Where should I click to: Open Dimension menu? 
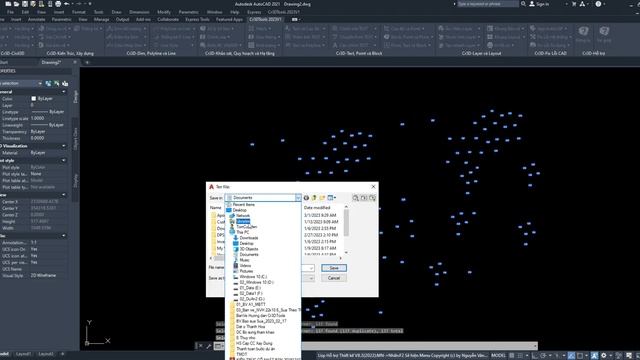139,12
